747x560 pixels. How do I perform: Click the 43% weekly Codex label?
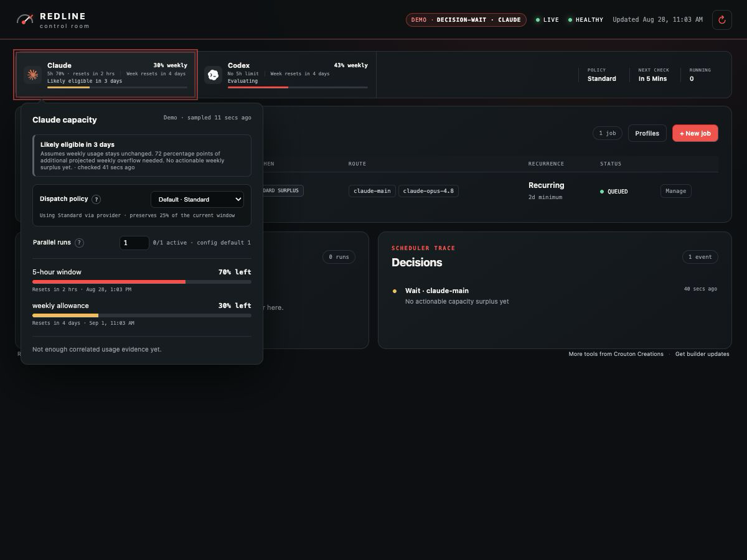(350, 65)
